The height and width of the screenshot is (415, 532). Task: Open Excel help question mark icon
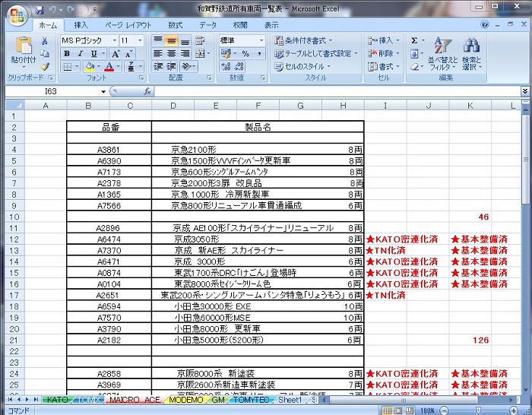tap(485, 24)
